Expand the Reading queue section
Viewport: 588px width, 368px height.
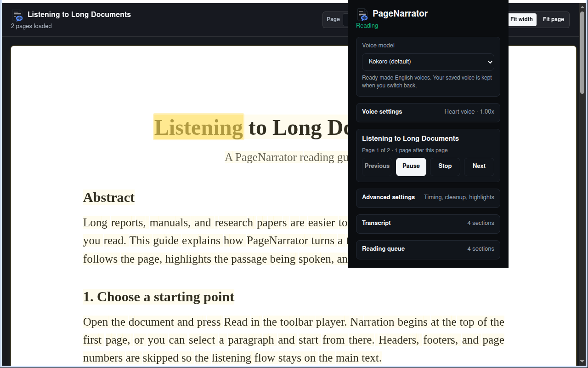click(x=428, y=249)
